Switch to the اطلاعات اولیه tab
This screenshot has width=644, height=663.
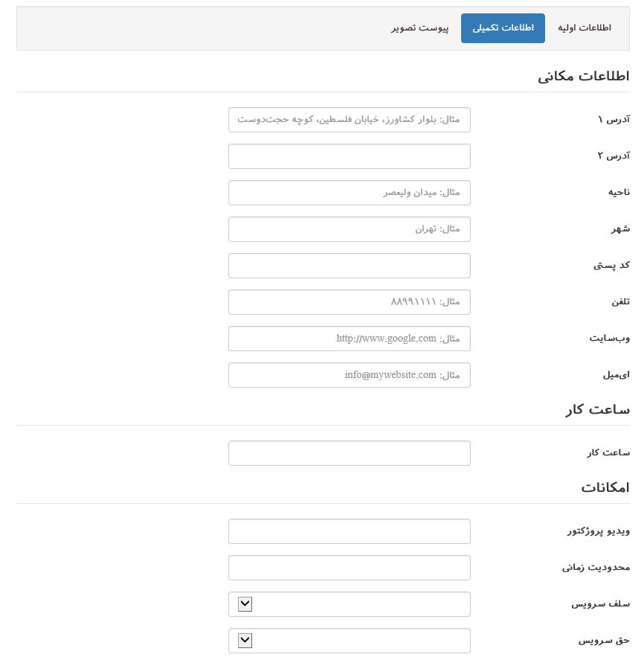point(585,28)
